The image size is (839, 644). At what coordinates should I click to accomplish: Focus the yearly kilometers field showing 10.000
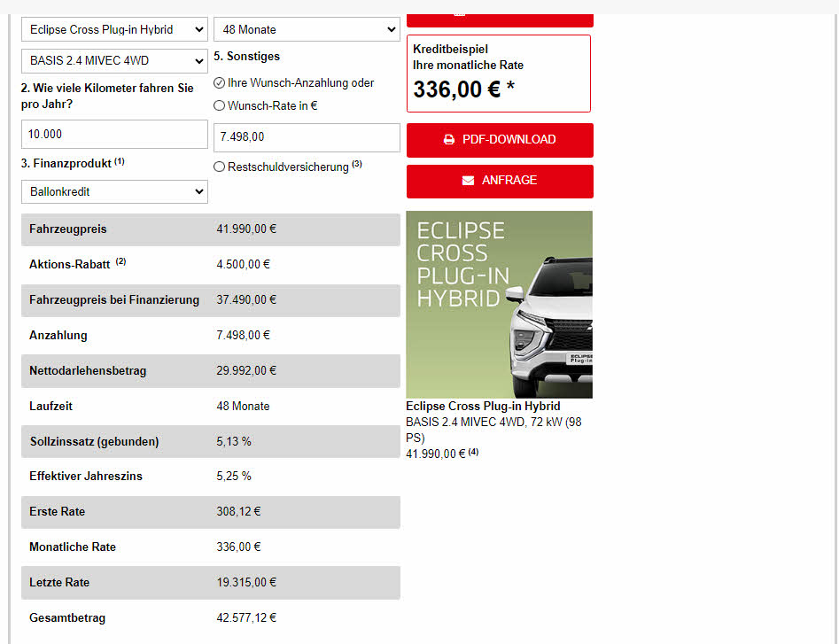(114, 135)
